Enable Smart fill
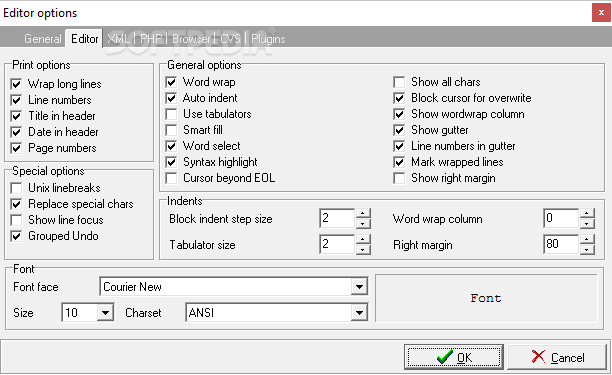Screen dimensions: 612x375 click(171, 130)
